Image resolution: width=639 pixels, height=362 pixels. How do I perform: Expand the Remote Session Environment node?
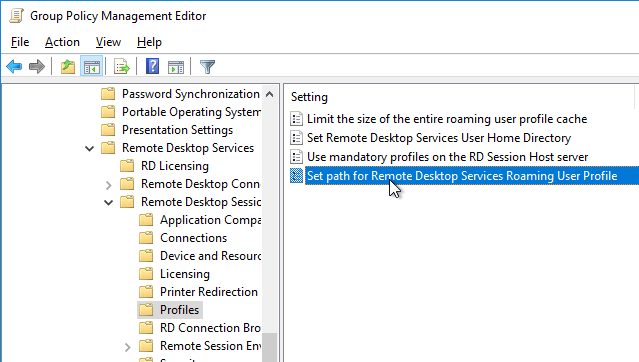pyautogui.click(x=128, y=347)
